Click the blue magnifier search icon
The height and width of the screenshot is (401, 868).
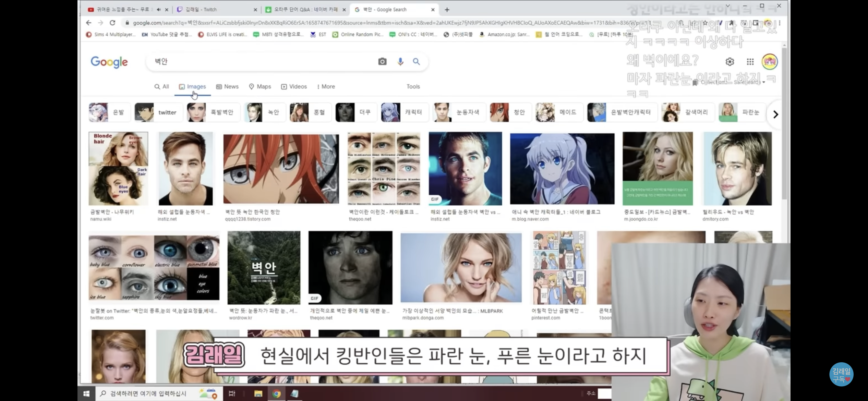pos(416,62)
